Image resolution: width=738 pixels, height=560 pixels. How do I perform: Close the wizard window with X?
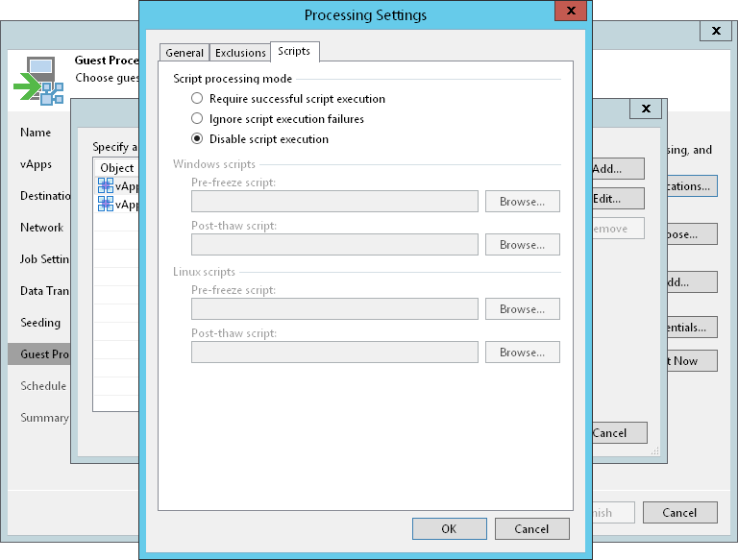(x=716, y=31)
